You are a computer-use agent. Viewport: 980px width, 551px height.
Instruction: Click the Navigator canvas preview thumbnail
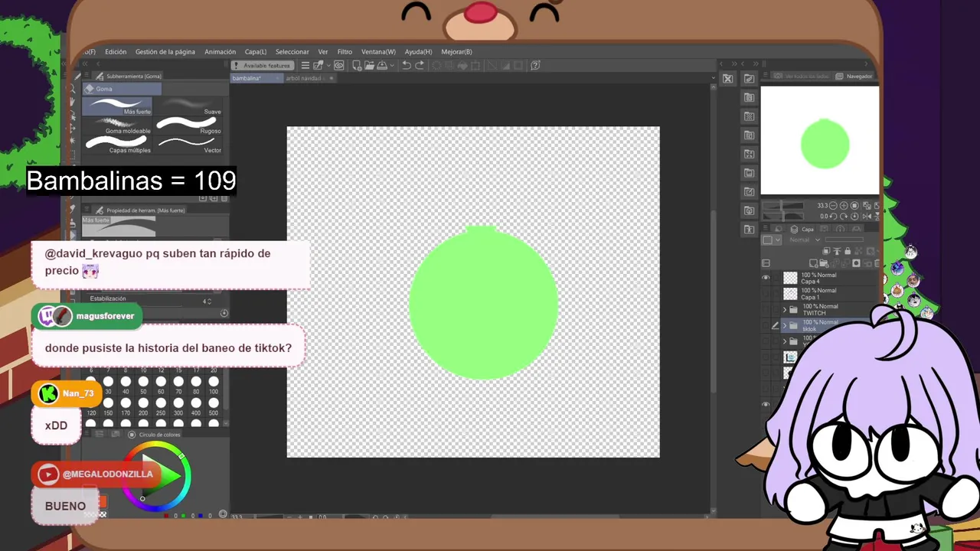click(820, 140)
